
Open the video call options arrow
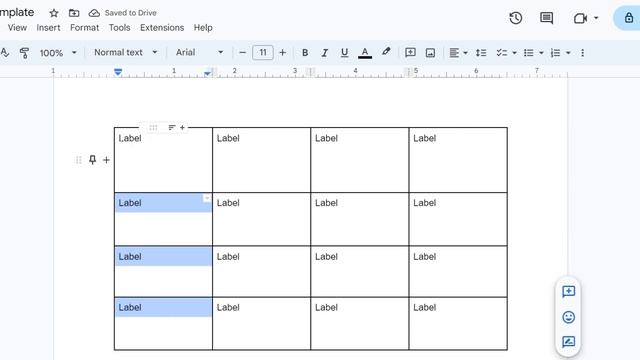[596, 18]
